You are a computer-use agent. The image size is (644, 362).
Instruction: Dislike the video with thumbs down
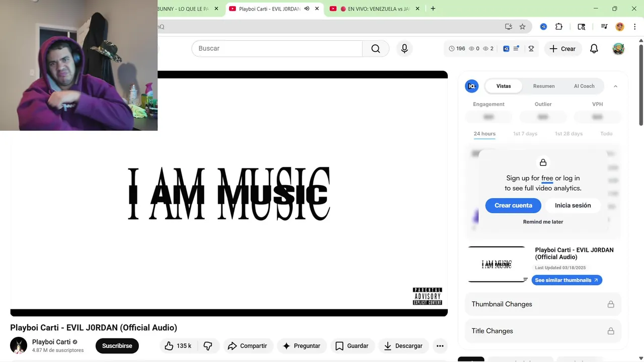pyautogui.click(x=208, y=346)
